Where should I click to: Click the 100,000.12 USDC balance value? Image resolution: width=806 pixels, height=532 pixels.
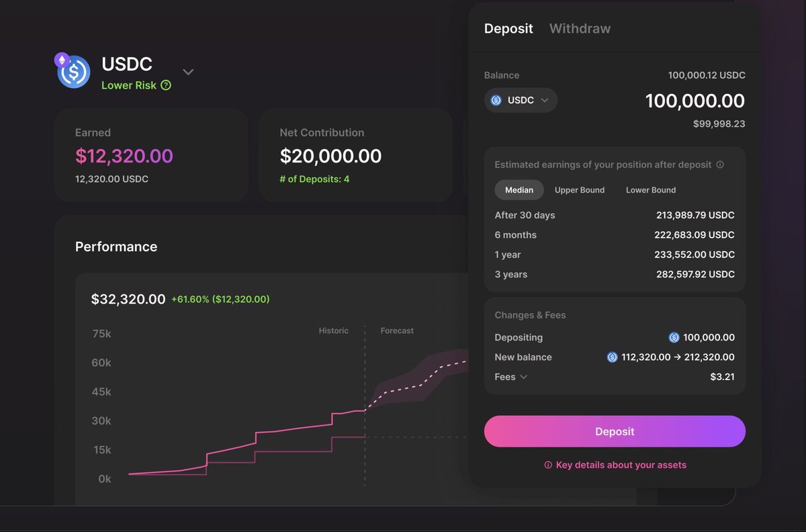[707, 75]
